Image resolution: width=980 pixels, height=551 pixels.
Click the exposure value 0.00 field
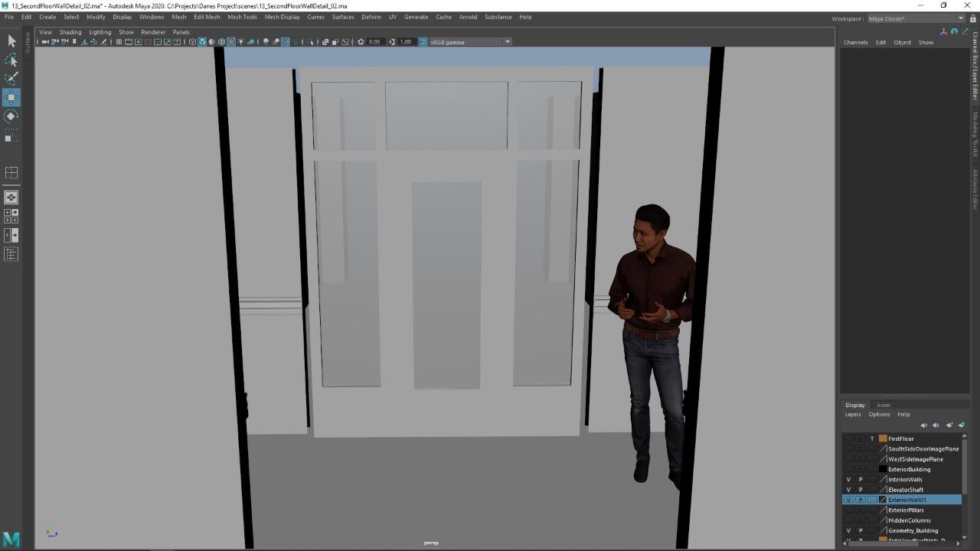point(374,42)
